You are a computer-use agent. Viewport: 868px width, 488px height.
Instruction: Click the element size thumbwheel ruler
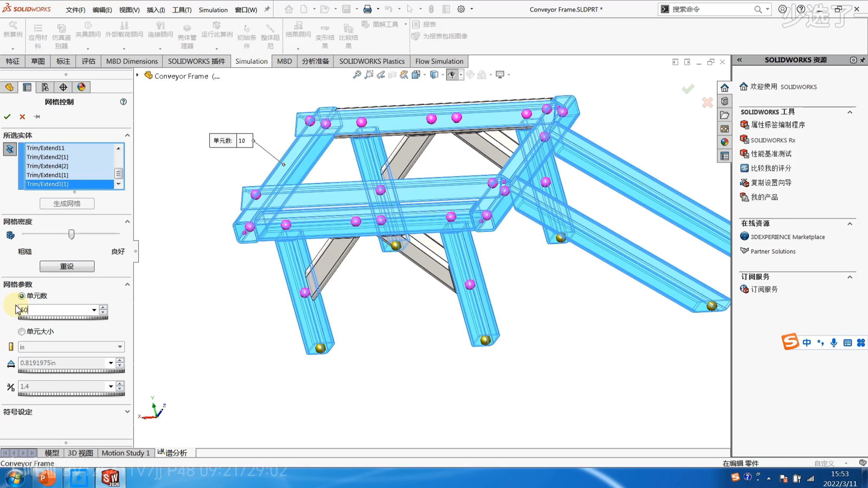pos(71,371)
